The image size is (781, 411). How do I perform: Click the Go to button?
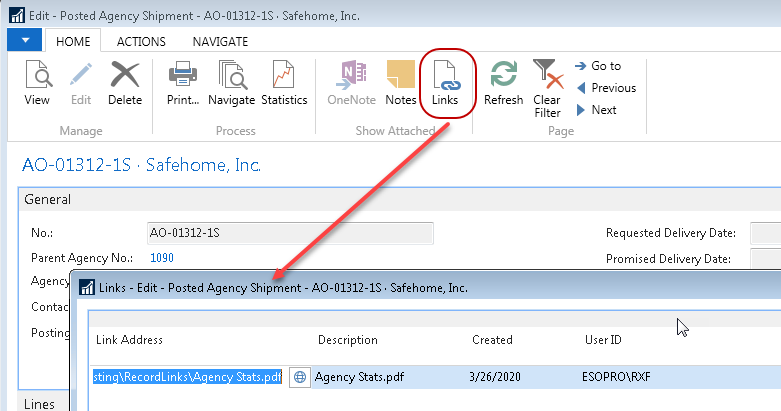pos(598,66)
